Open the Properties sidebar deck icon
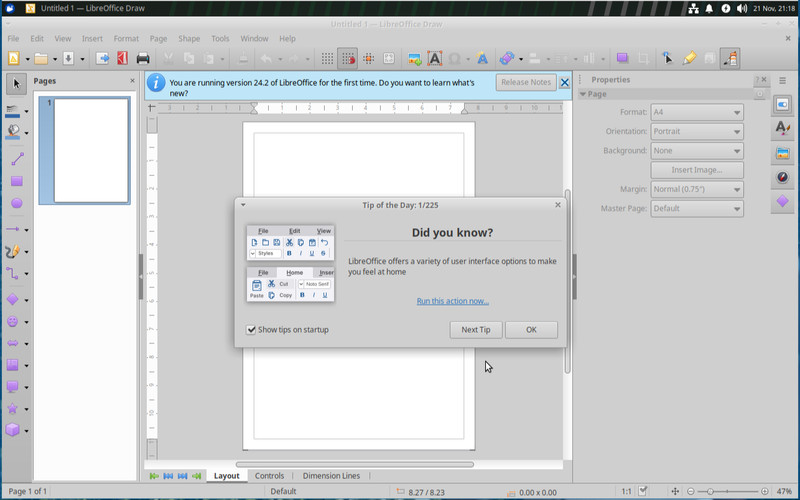Screen dimensions: 800x500 783,105
